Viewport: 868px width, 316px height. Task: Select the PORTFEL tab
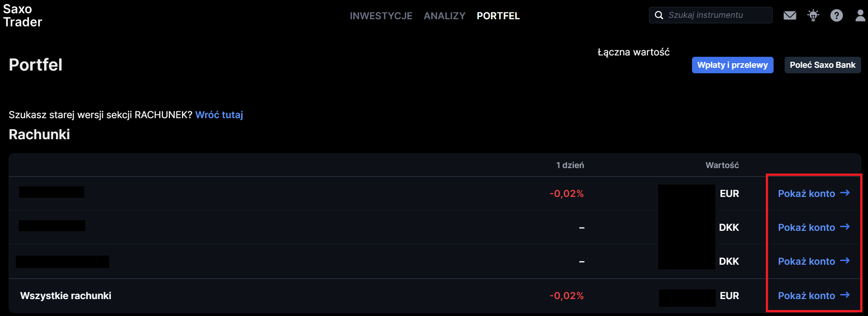pyautogui.click(x=498, y=16)
